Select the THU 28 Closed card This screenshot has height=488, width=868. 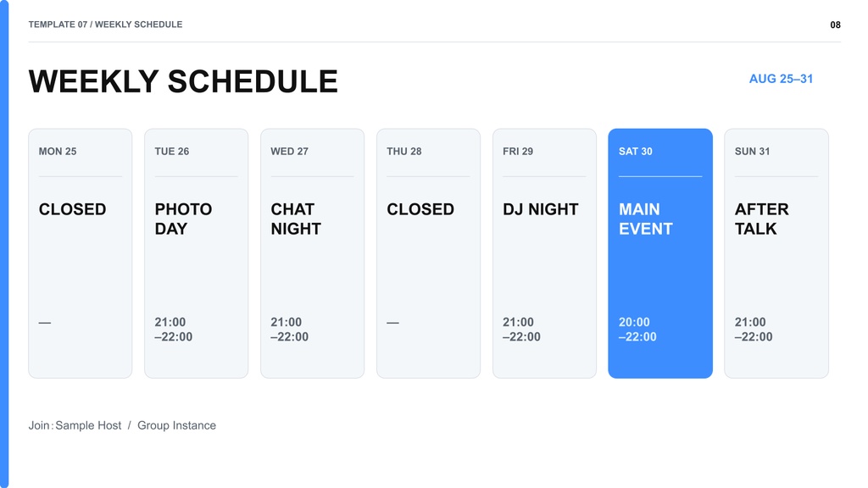(x=428, y=253)
